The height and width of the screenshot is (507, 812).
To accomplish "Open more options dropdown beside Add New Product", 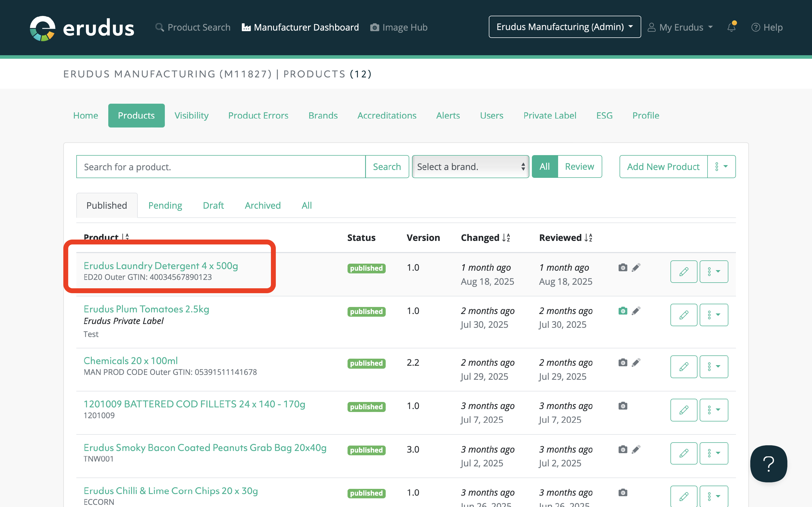I will (721, 167).
